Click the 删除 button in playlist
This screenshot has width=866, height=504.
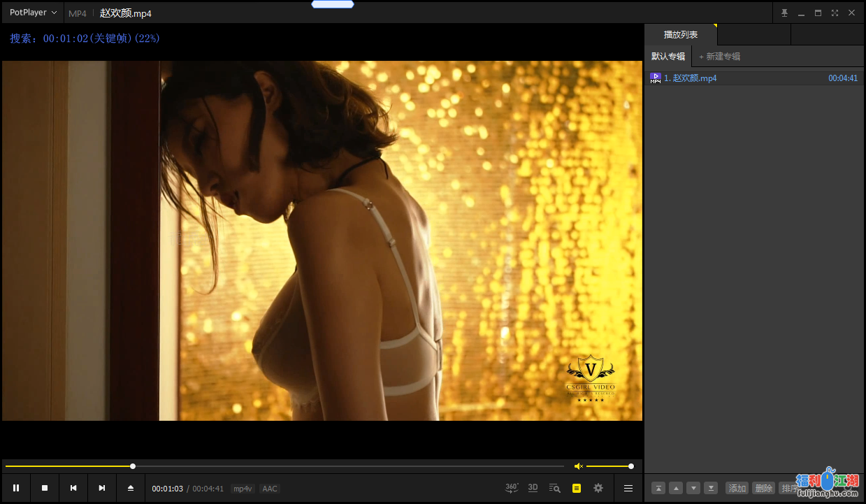763,488
